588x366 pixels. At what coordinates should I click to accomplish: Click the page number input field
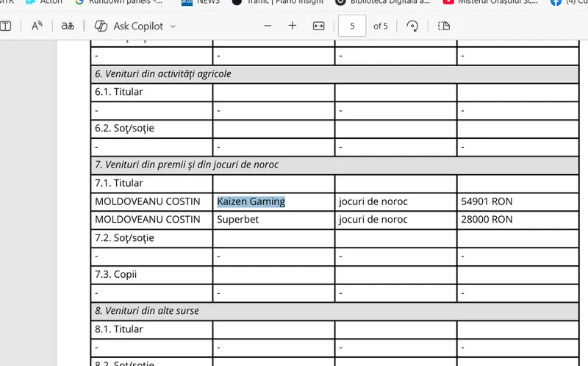[x=352, y=26]
